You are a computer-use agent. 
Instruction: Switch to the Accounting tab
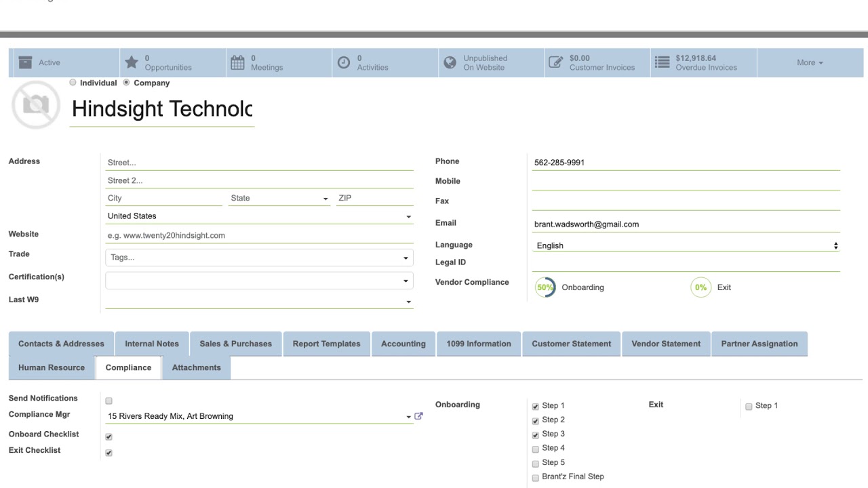pos(403,344)
